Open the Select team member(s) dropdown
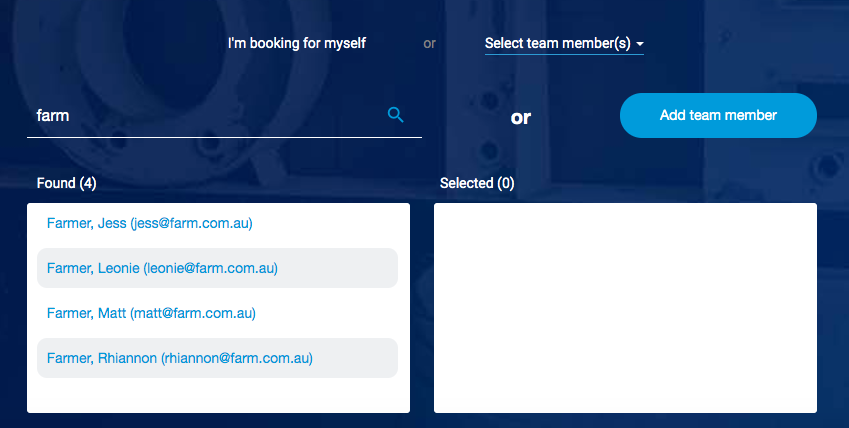The width and height of the screenshot is (849, 428). tap(557, 43)
